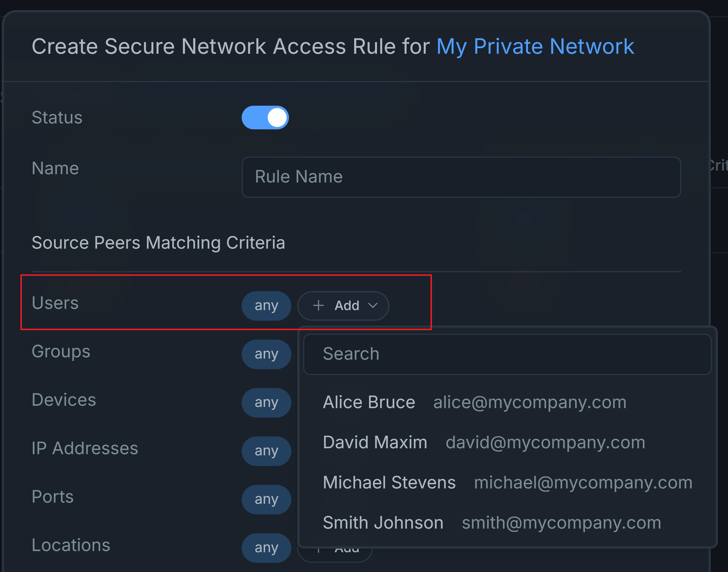The width and height of the screenshot is (728, 572).
Task: Click smith@mycompany.com email entry
Action: coord(561,522)
